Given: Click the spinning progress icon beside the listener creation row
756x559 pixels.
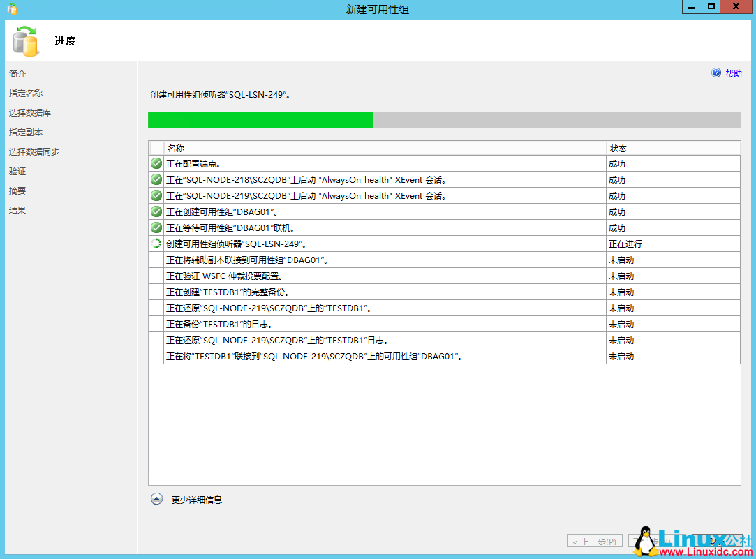Looking at the screenshot, I should tap(156, 243).
